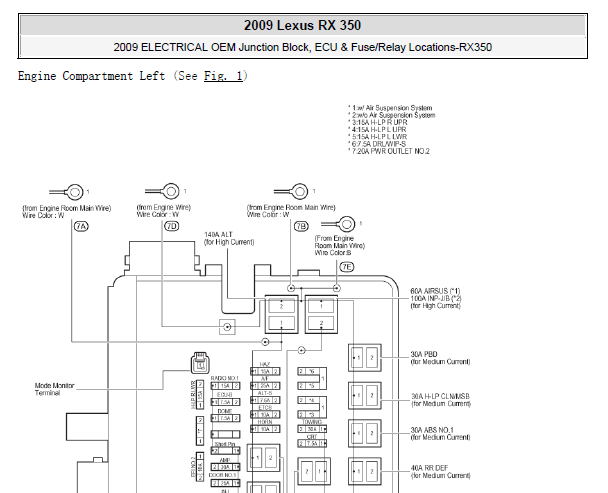Click '(from Engine Wire)' caption text
Viewport: 608px width, 493px height.
pos(164,208)
